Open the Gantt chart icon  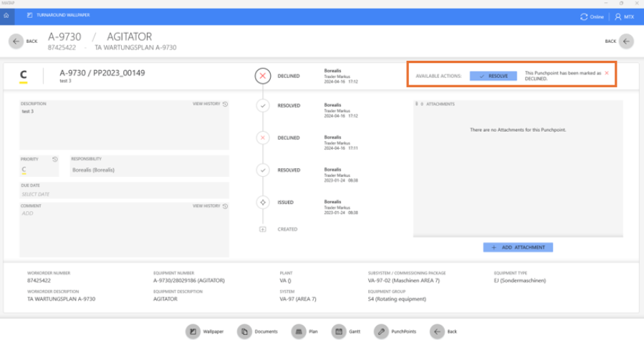339,331
